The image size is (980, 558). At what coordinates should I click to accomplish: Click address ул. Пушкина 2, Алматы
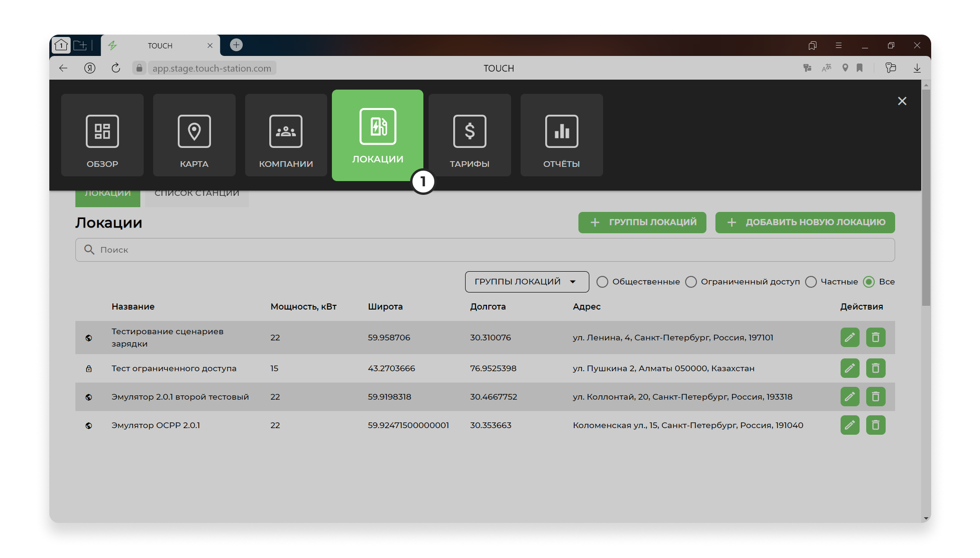tap(663, 368)
